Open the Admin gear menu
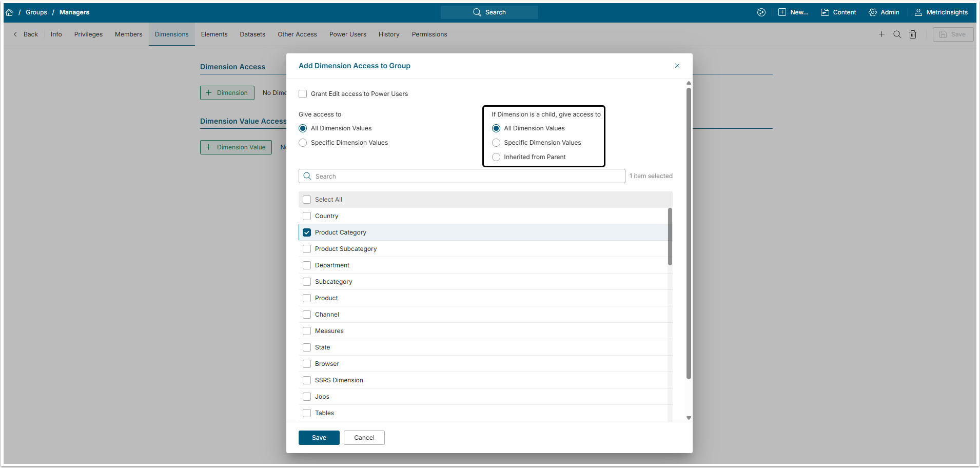980x468 pixels. pos(884,12)
